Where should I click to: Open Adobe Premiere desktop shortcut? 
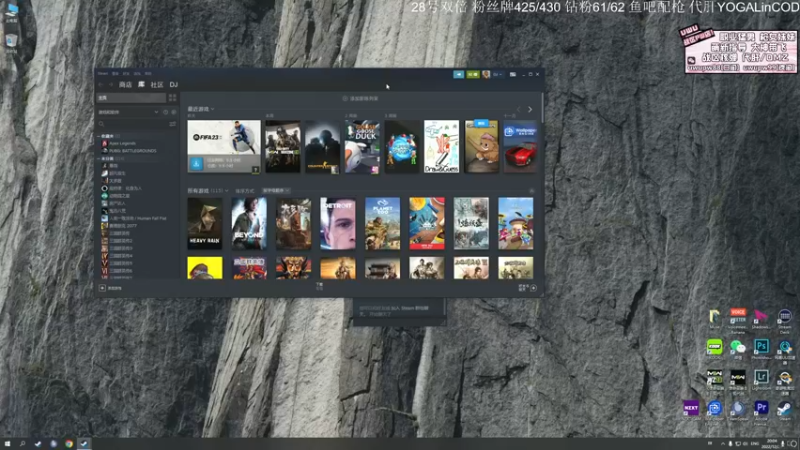pyautogui.click(x=761, y=411)
